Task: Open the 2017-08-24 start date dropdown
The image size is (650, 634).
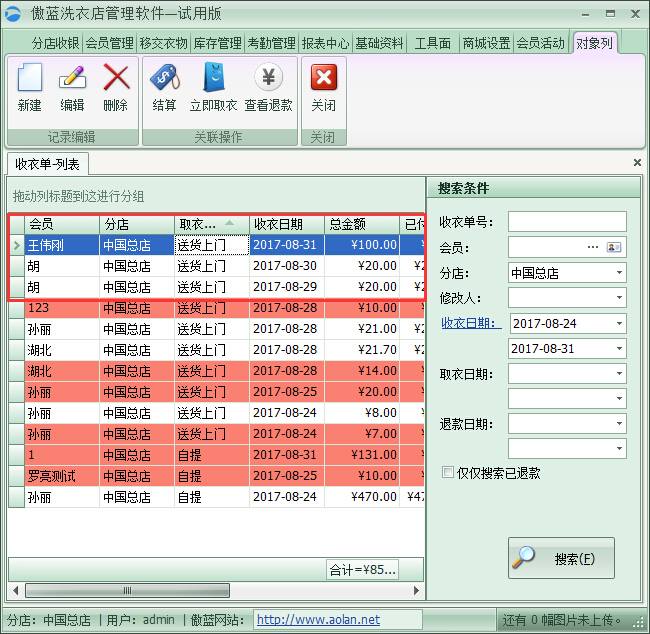Action: pos(618,324)
